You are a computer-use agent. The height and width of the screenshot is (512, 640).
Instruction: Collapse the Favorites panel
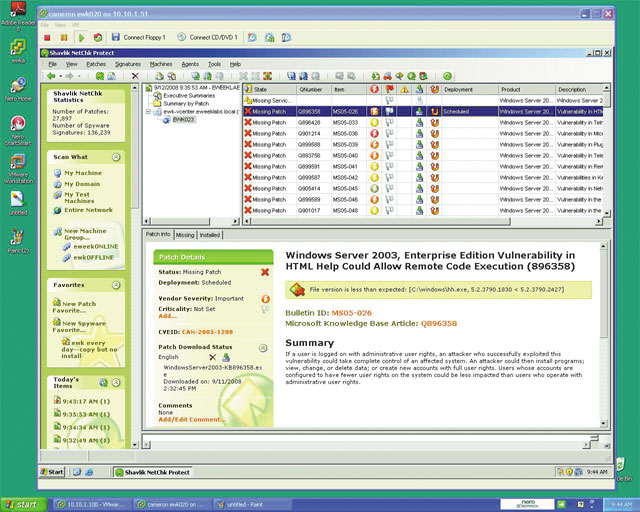click(x=116, y=285)
